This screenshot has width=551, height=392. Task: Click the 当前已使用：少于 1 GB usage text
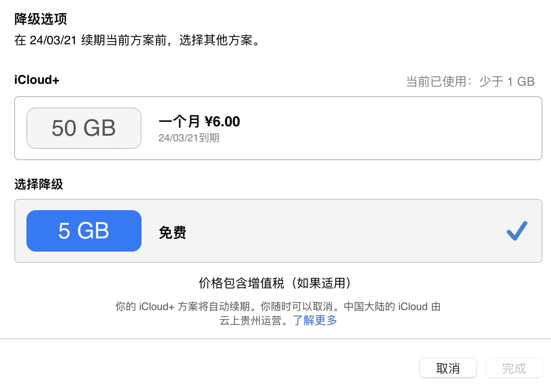(x=470, y=82)
